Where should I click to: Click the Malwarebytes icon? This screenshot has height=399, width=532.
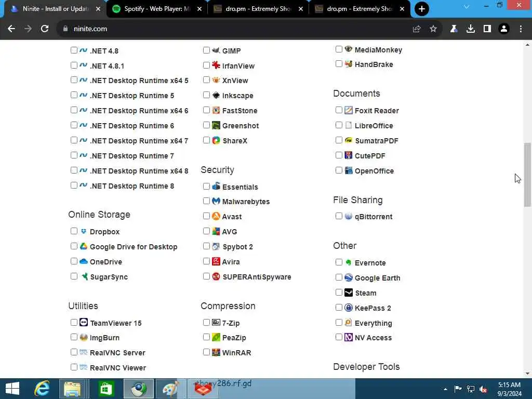(216, 201)
